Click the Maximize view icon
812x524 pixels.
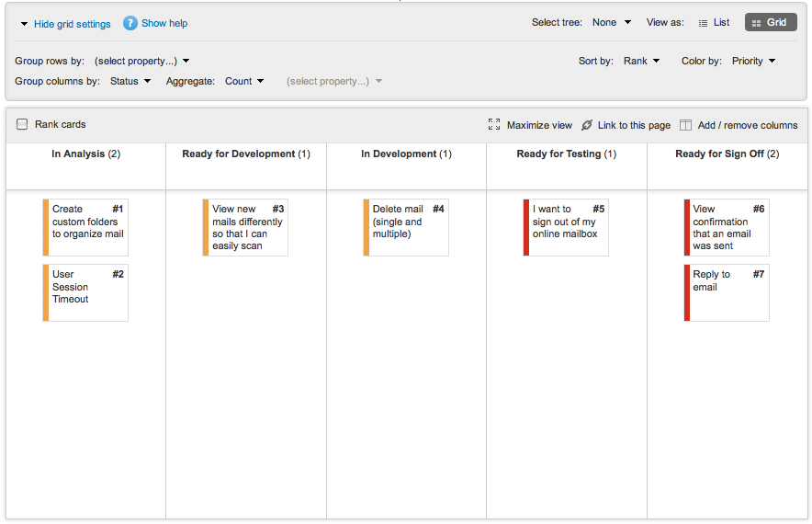494,125
